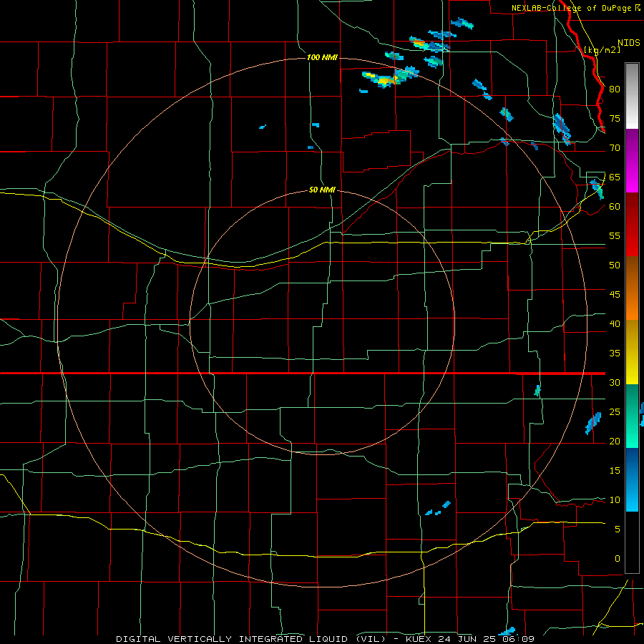
Task: Click the 50 NMI range ring label
Action: pos(322,190)
